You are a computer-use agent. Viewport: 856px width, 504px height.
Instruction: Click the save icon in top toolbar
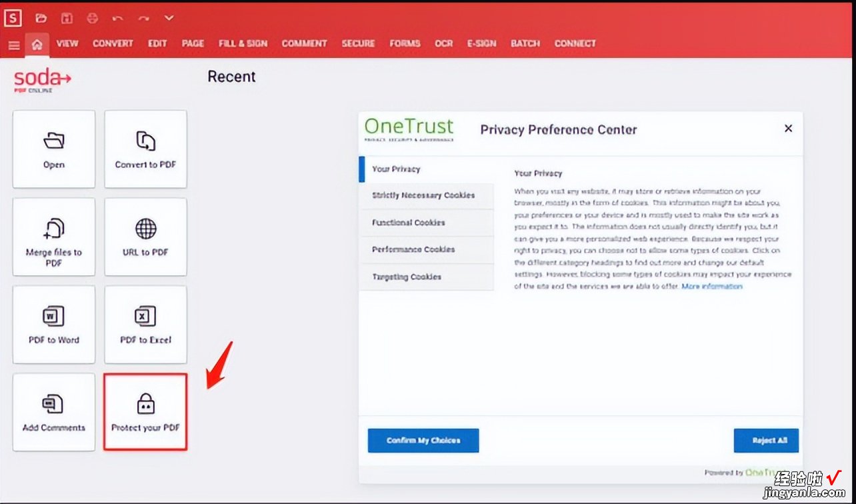pyautogui.click(x=67, y=18)
